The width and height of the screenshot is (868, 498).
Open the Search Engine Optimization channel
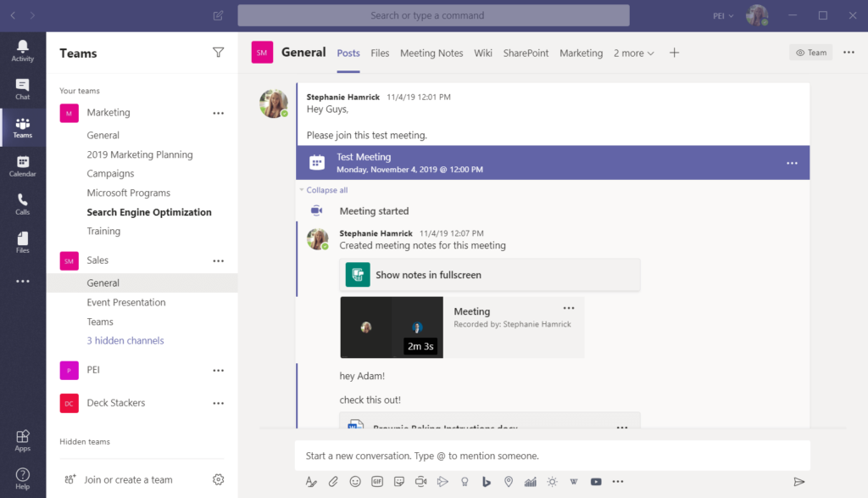point(149,212)
